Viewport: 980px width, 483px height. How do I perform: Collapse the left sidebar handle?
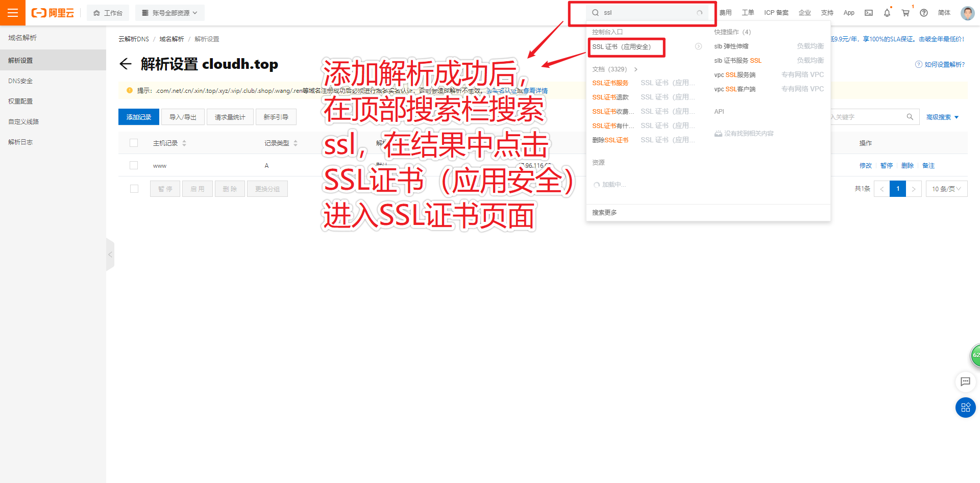coord(110,254)
